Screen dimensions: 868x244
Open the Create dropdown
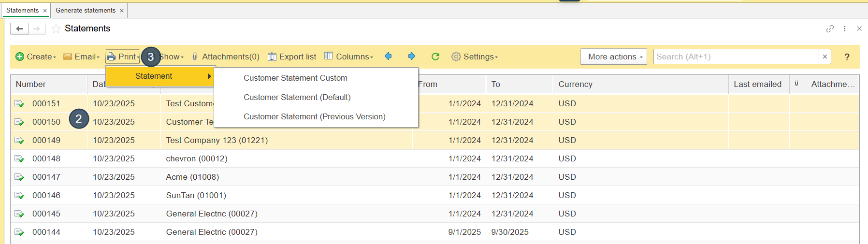(x=36, y=57)
